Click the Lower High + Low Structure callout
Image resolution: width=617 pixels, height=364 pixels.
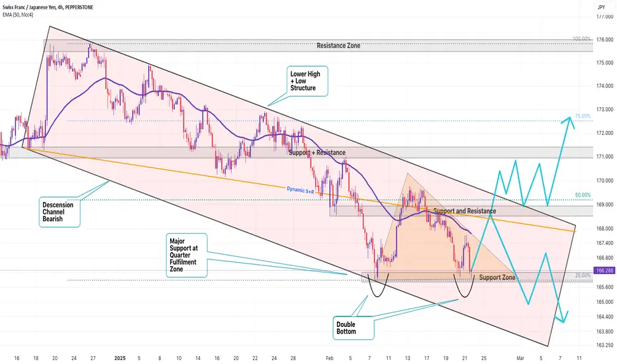[307, 81]
